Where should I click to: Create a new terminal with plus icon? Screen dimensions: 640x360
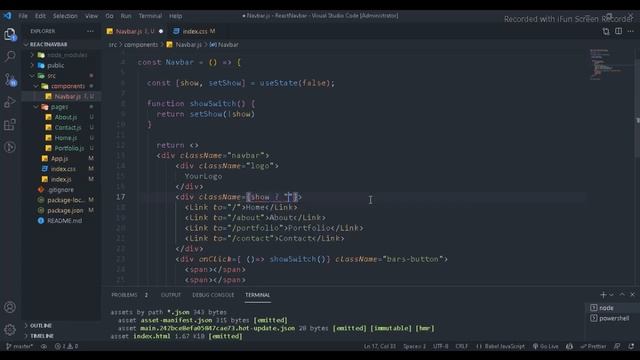click(603, 295)
